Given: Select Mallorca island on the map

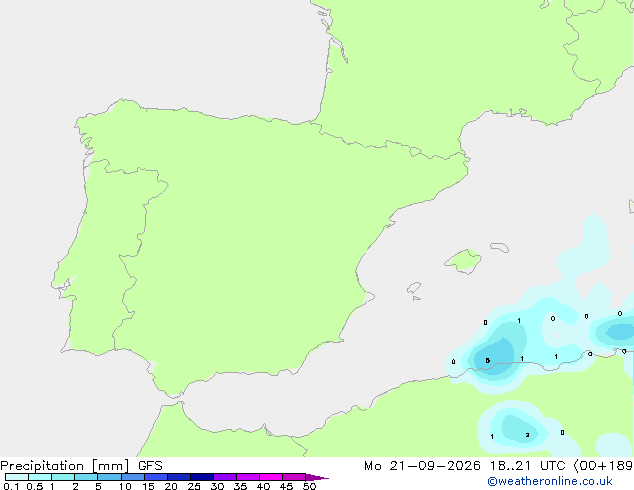Looking at the screenshot, I should pos(464,261).
